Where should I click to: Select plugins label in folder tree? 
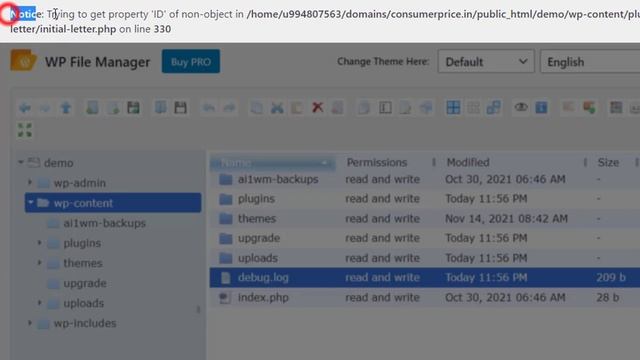point(82,243)
